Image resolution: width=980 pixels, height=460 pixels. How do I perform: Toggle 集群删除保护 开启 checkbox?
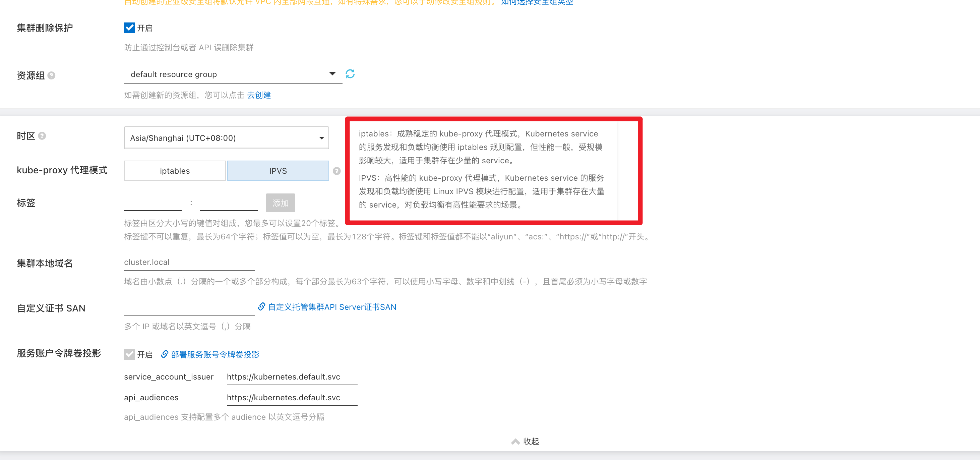[x=129, y=28]
